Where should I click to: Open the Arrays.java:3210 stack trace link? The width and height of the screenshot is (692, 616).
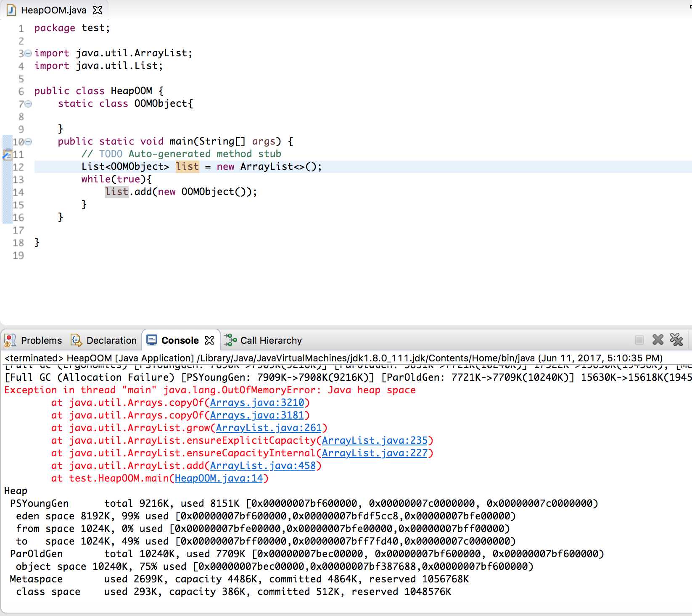pos(257,403)
